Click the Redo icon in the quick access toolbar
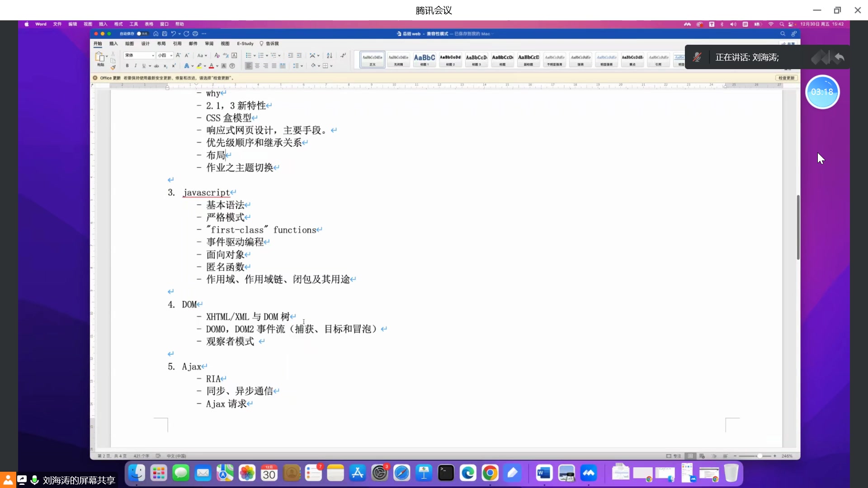Screen dimensions: 868x488 tap(186, 34)
